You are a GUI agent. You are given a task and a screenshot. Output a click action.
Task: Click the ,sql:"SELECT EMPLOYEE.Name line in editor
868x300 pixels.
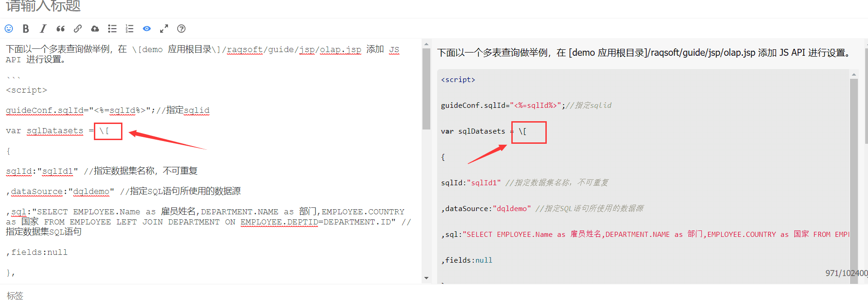(x=208, y=222)
